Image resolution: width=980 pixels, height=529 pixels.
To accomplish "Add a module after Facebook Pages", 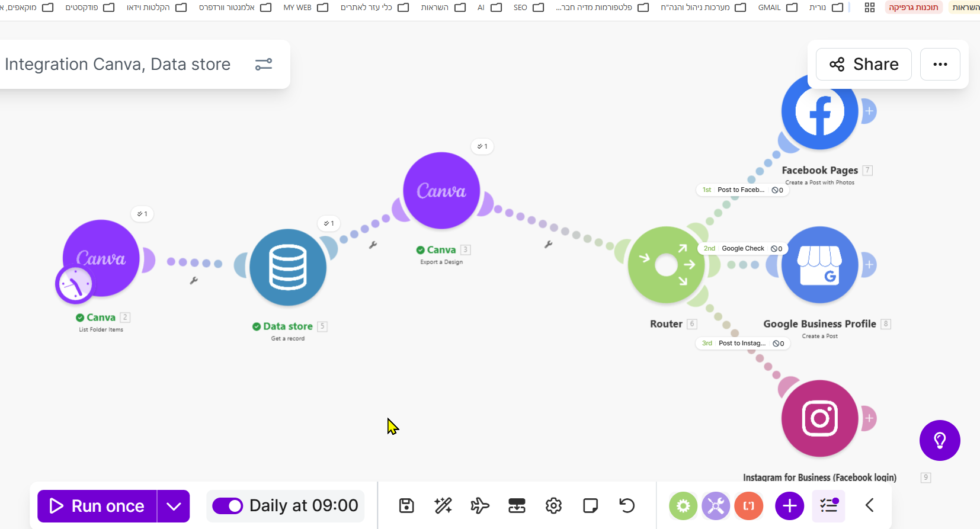I will pyautogui.click(x=869, y=111).
